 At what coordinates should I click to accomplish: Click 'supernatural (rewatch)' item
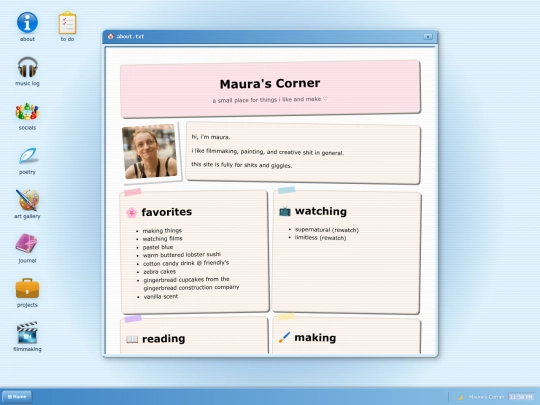[327, 230]
